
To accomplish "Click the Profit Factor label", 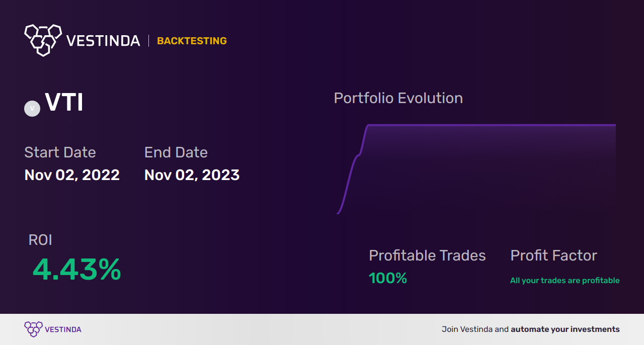I will [553, 255].
